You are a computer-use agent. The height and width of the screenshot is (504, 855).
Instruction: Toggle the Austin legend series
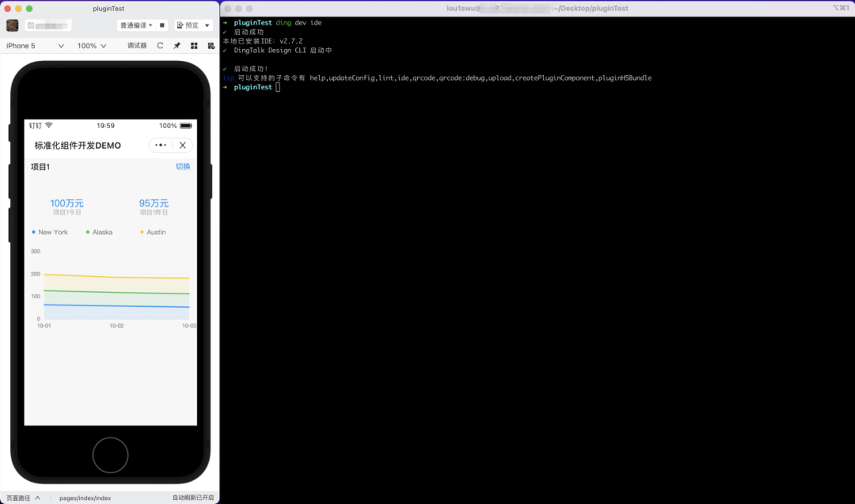point(154,232)
